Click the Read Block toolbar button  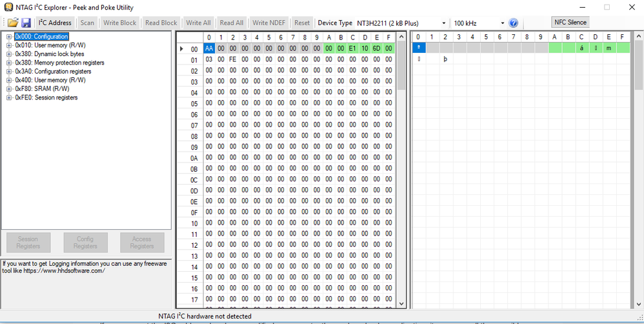pyautogui.click(x=161, y=23)
